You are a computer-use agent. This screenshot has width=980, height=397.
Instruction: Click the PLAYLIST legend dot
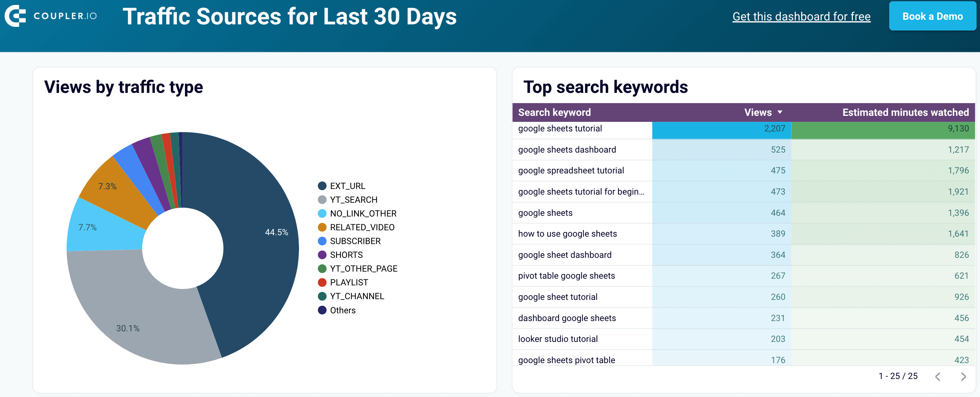(x=322, y=283)
